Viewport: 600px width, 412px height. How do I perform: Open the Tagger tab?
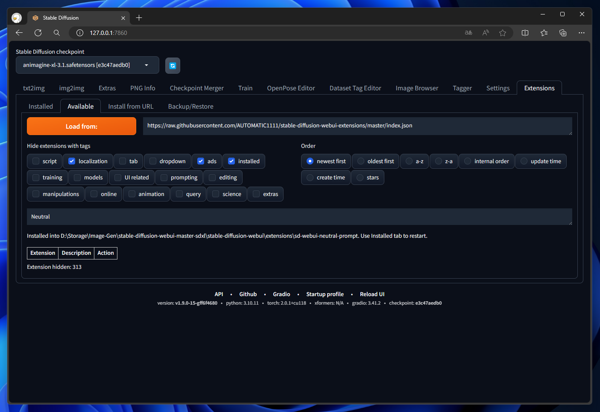click(x=462, y=88)
